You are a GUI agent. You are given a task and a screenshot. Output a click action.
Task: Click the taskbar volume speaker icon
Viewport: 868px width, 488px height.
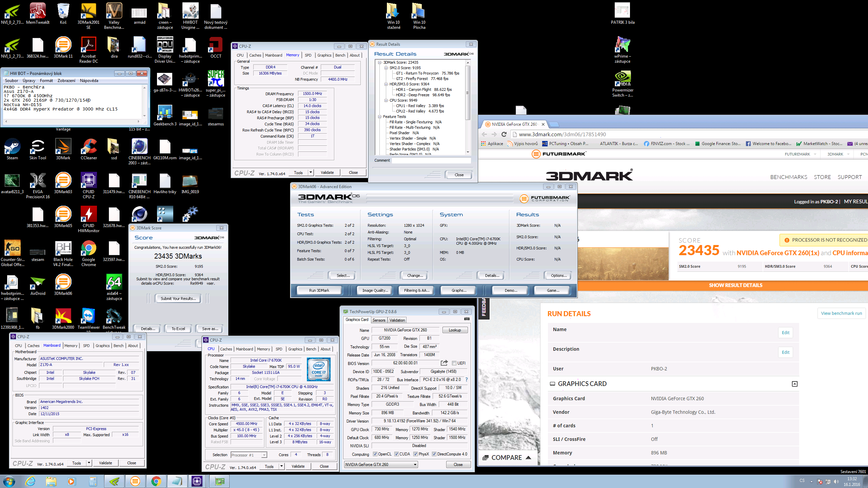(x=836, y=482)
